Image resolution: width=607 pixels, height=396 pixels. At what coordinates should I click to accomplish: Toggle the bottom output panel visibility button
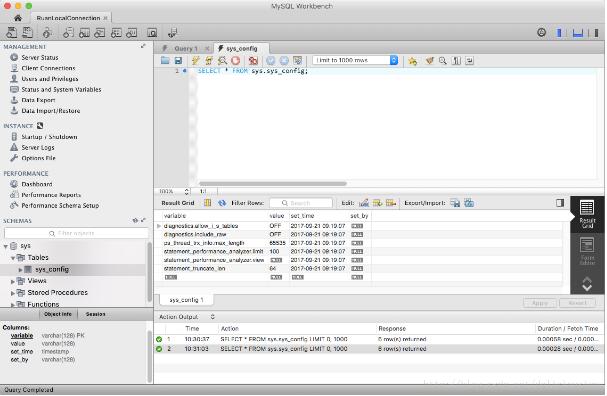578,33
